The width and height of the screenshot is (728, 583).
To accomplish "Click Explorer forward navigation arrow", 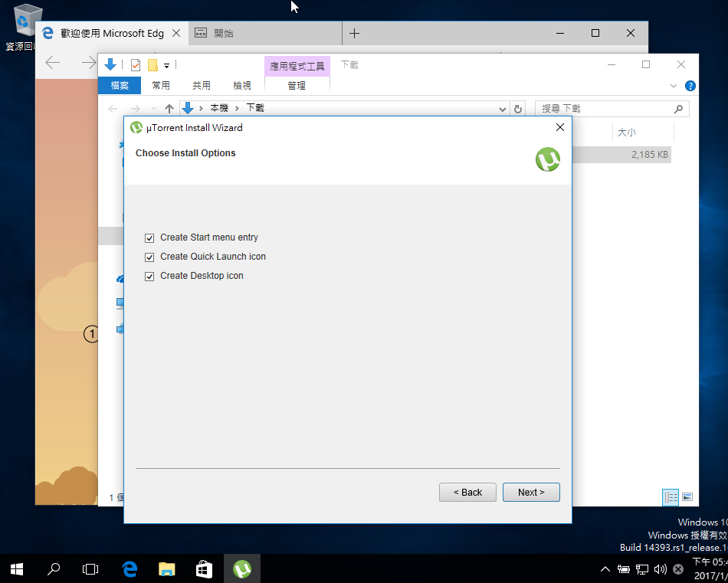I will pos(135,109).
